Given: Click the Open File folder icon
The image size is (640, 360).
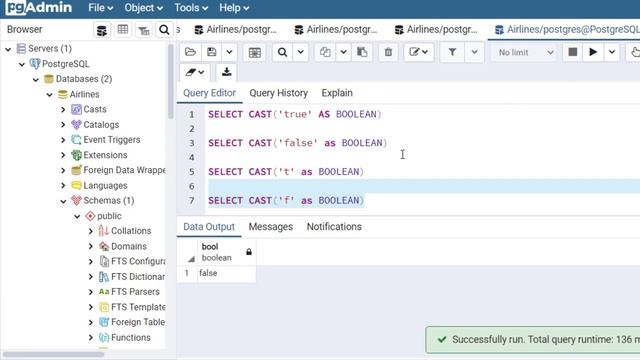Looking at the screenshot, I should (x=190, y=52).
